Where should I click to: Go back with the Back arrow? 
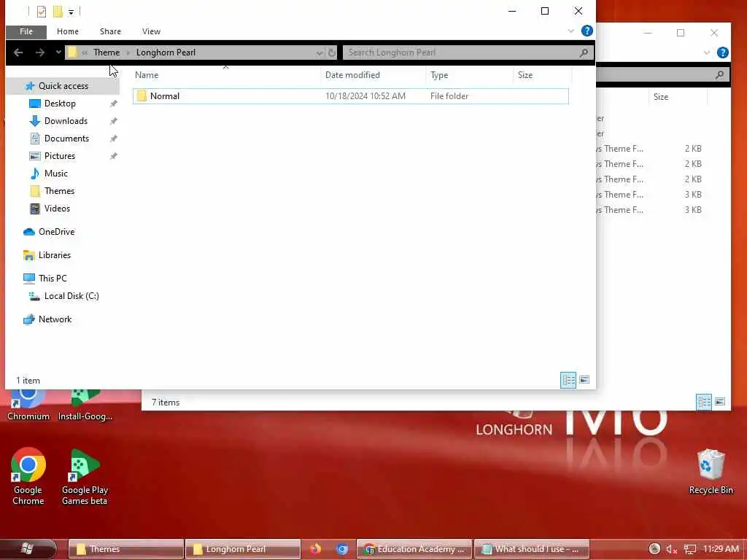(x=18, y=52)
